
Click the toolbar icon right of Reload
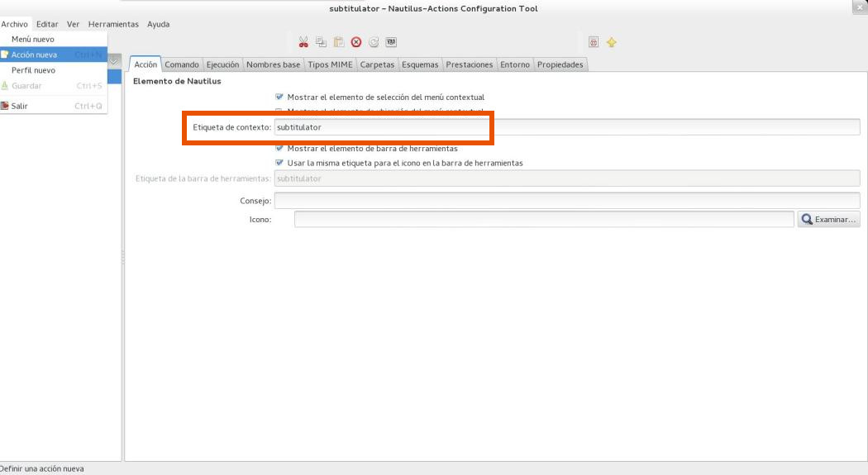(391, 42)
